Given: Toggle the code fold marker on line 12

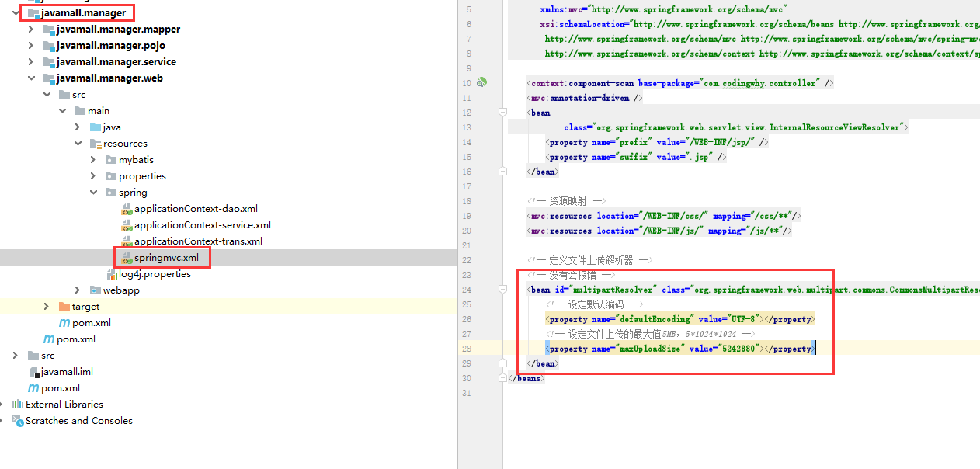Looking at the screenshot, I should point(503,113).
